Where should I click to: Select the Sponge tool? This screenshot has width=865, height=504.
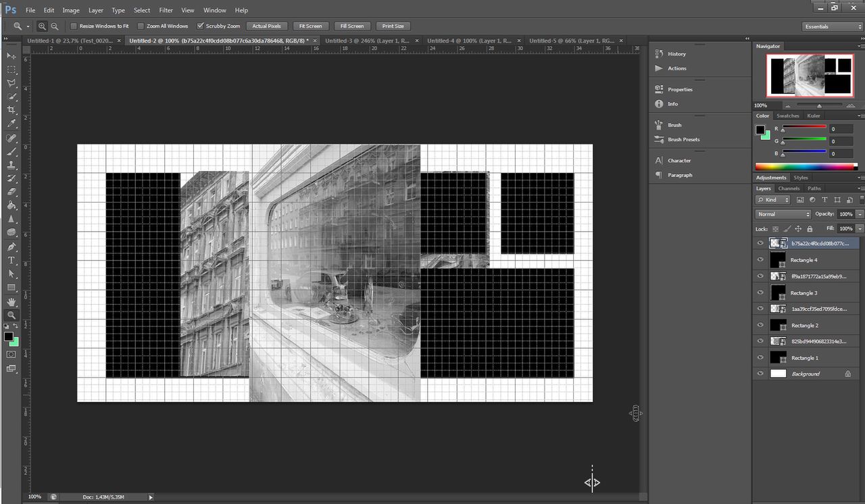pyautogui.click(x=11, y=232)
